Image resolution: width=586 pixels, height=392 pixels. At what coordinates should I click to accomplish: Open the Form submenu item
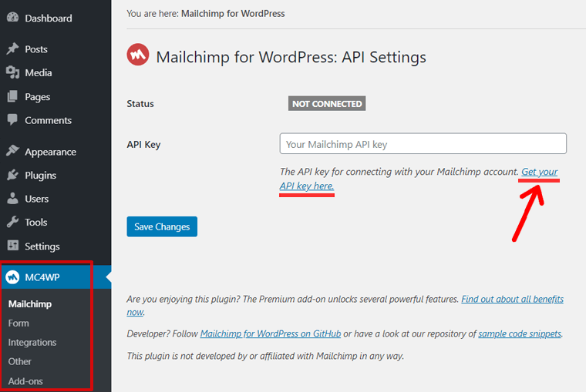19,323
